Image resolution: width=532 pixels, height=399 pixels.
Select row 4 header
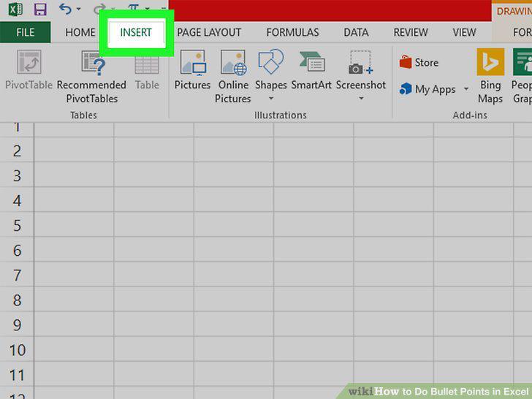(x=17, y=200)
